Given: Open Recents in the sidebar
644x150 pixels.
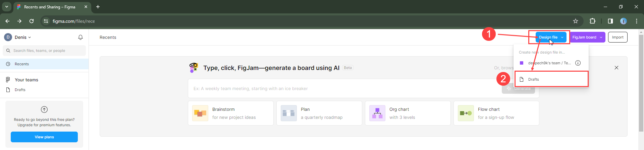Looking at the screenshot, I should (22, 64).
